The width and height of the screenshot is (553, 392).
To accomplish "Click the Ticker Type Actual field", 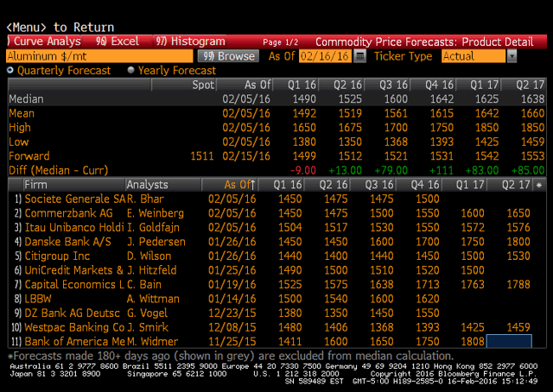I will 474,56.
